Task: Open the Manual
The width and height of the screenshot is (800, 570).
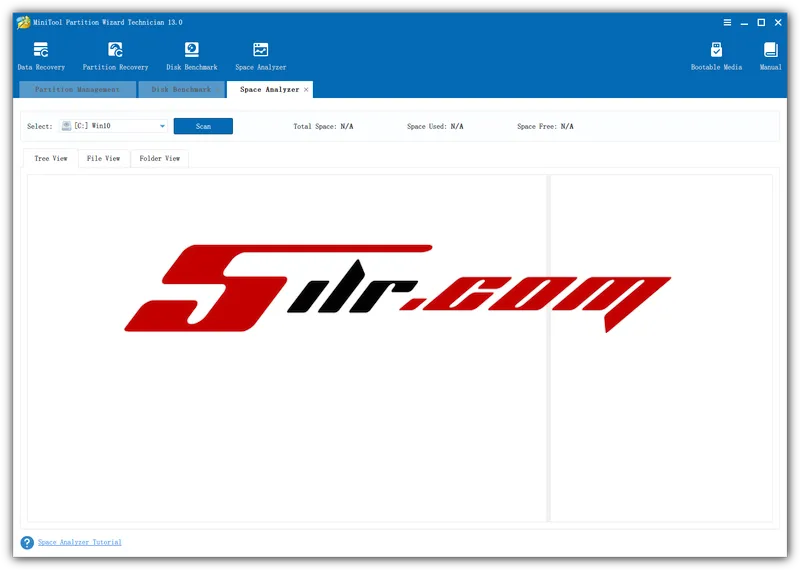Action: (770, 56)
